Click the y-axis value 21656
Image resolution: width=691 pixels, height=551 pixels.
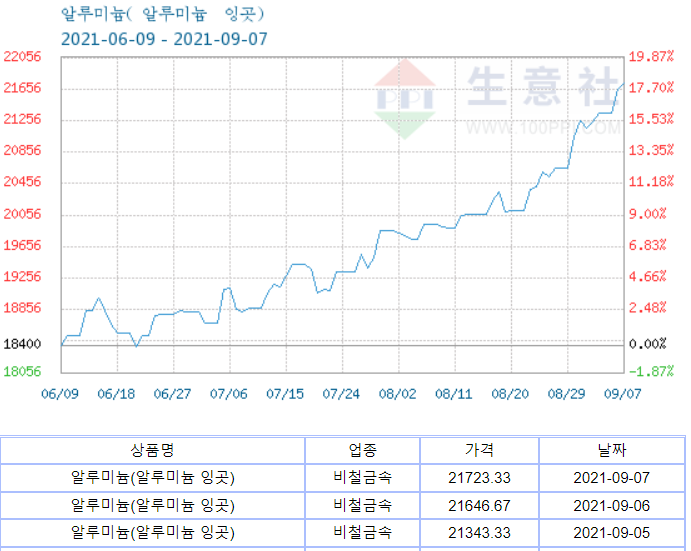(22, 88)
